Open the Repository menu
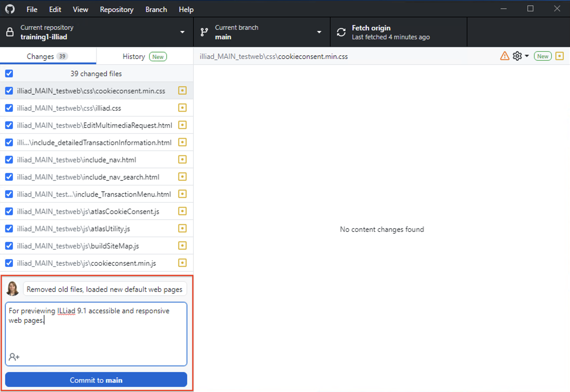This screenshot has width=570, height=392. pyautogui.click(x=116, y=10)
